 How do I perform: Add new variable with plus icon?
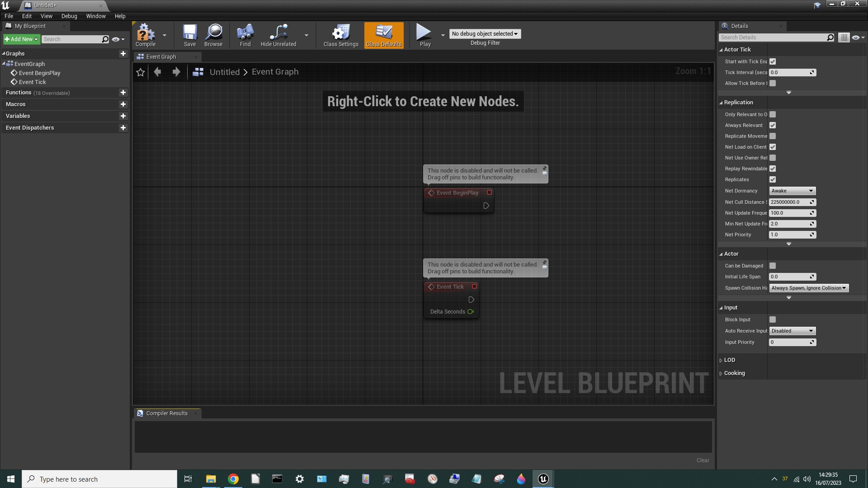click(123, 116)
